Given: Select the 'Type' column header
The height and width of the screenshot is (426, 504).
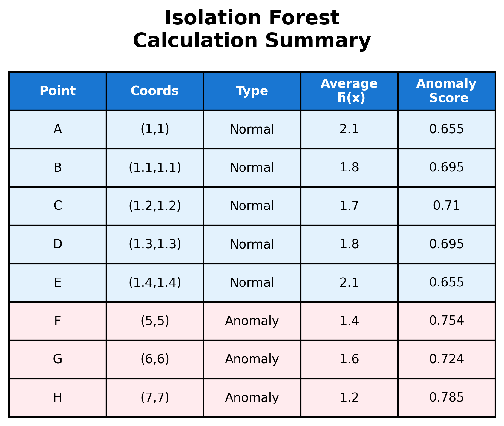Looking at the screenshot, I should (252, 91).
